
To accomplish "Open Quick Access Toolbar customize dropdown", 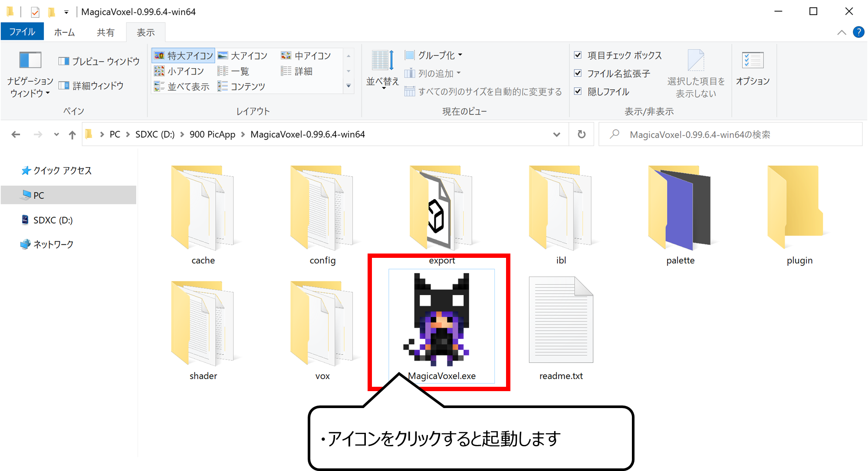I will 66,12.
